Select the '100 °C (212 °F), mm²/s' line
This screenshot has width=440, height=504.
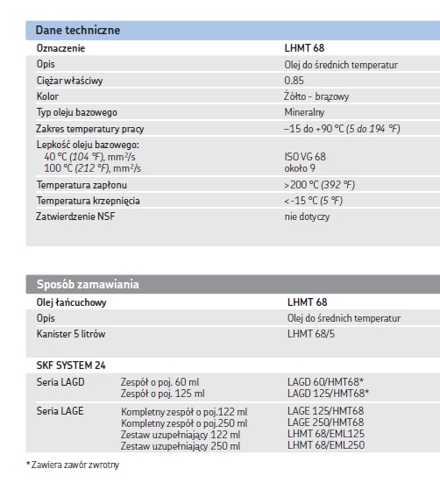click(x=92, y=168)
